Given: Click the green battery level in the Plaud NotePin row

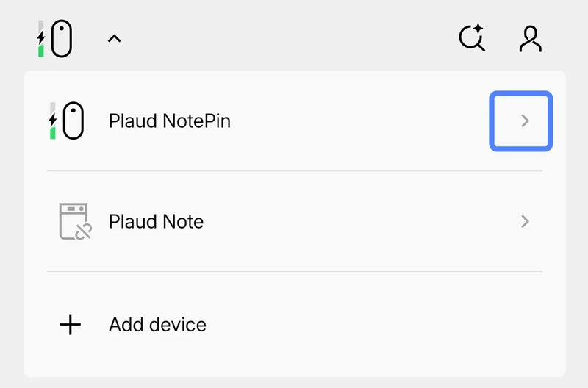Looking at the screenshot, I should tap(53, 132).
